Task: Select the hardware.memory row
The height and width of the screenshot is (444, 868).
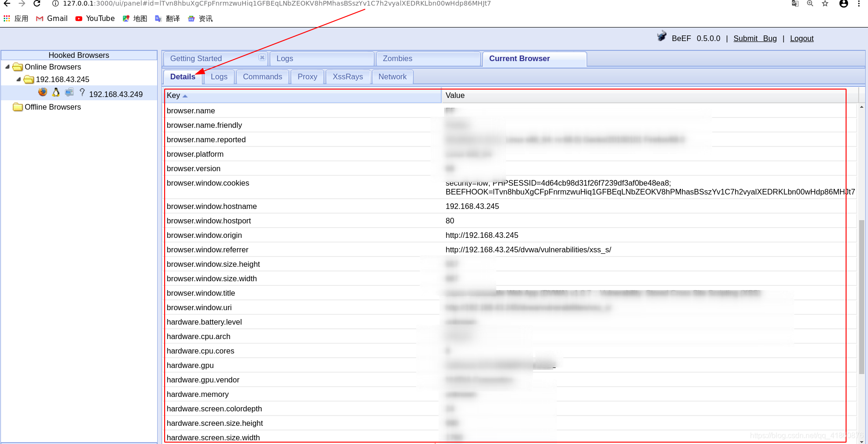Action: tap(511, 394)
